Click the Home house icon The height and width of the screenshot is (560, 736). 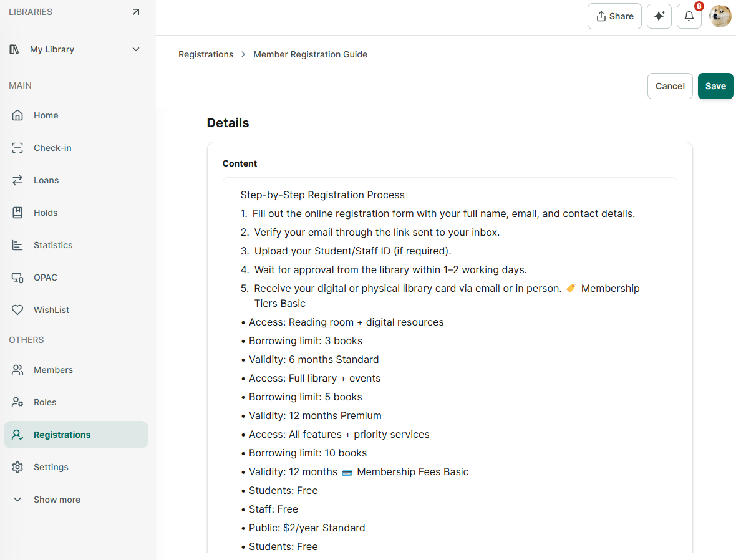tap(17, 115)
